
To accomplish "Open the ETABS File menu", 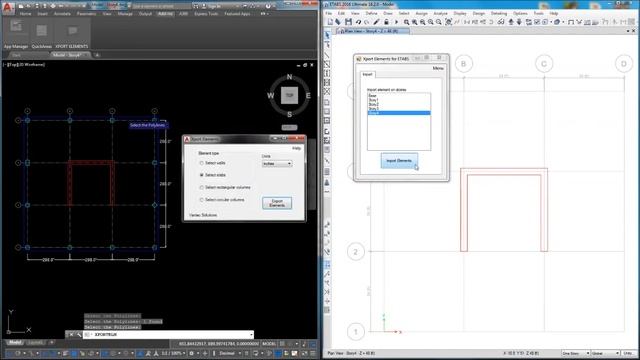I will tap(329, 13).
